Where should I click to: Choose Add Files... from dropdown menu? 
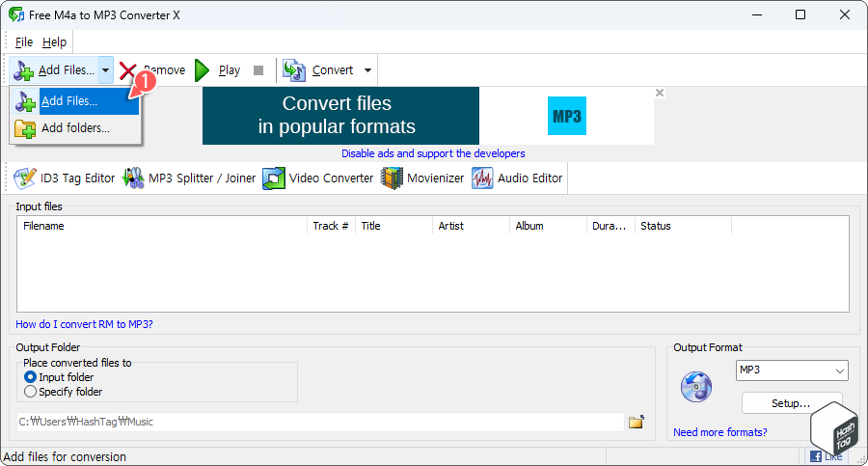(x=74, y=101)
